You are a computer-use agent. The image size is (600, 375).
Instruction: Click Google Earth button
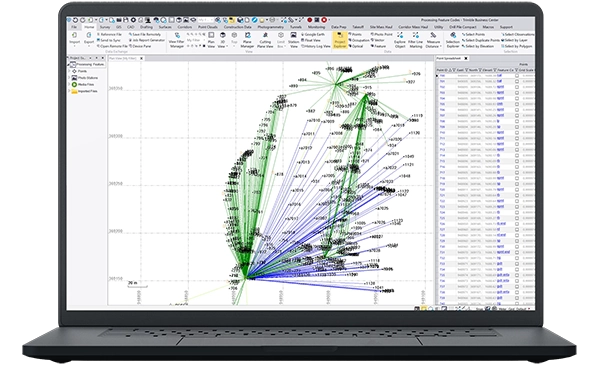point(313,34)
